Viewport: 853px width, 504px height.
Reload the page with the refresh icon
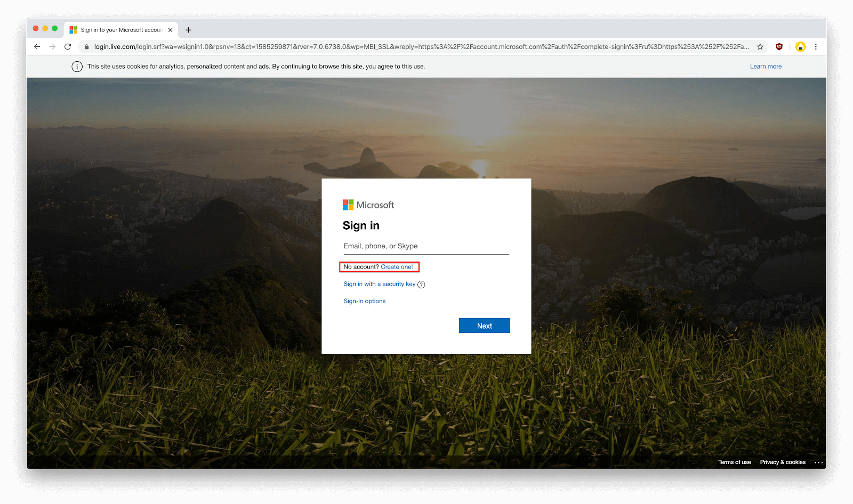68,47
